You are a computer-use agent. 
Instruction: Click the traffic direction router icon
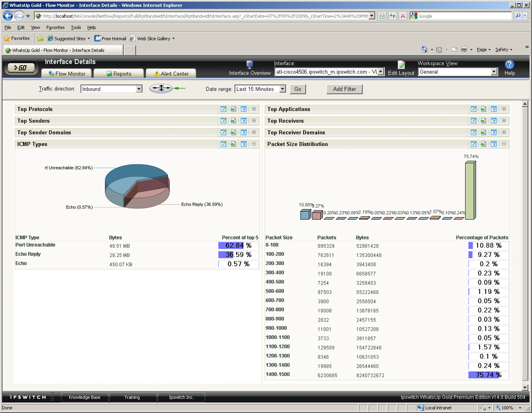pyautogui.click(x=161, y=88)
